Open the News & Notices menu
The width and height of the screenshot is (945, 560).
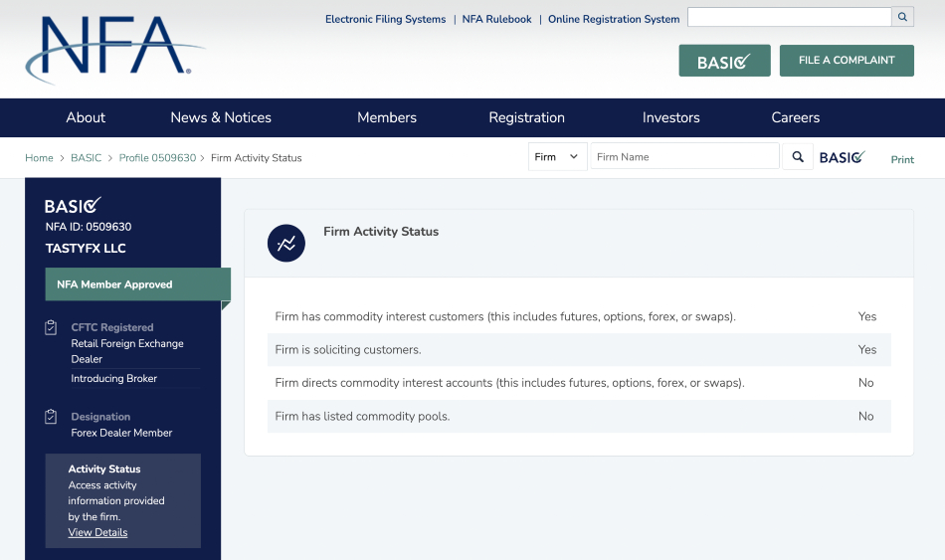click(221, 117)
